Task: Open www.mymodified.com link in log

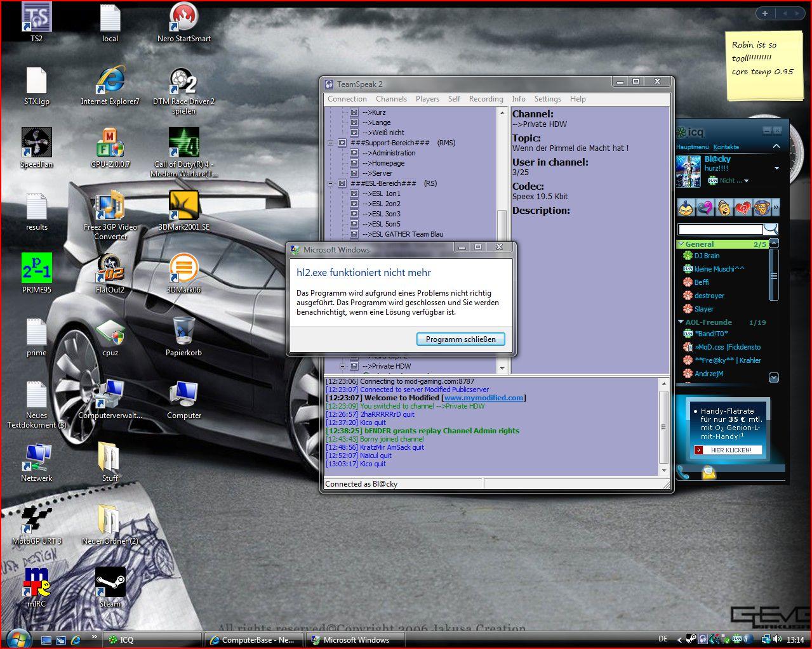Action: (484, 398)
